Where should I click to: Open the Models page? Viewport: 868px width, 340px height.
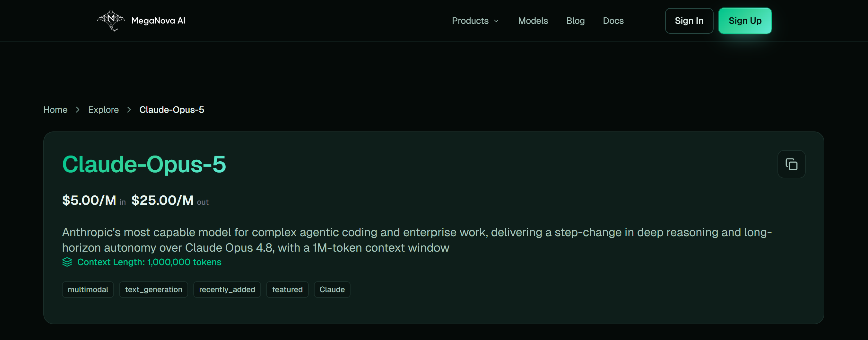click(533, 21)
